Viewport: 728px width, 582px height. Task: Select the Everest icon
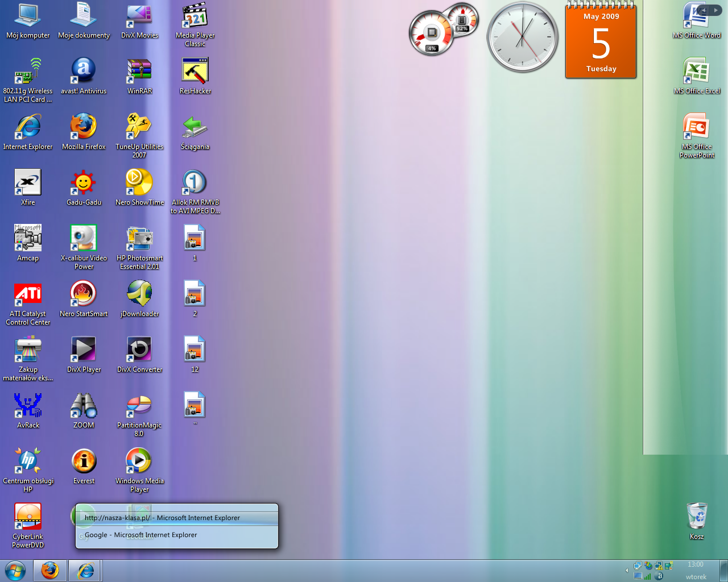click(84, 466)
